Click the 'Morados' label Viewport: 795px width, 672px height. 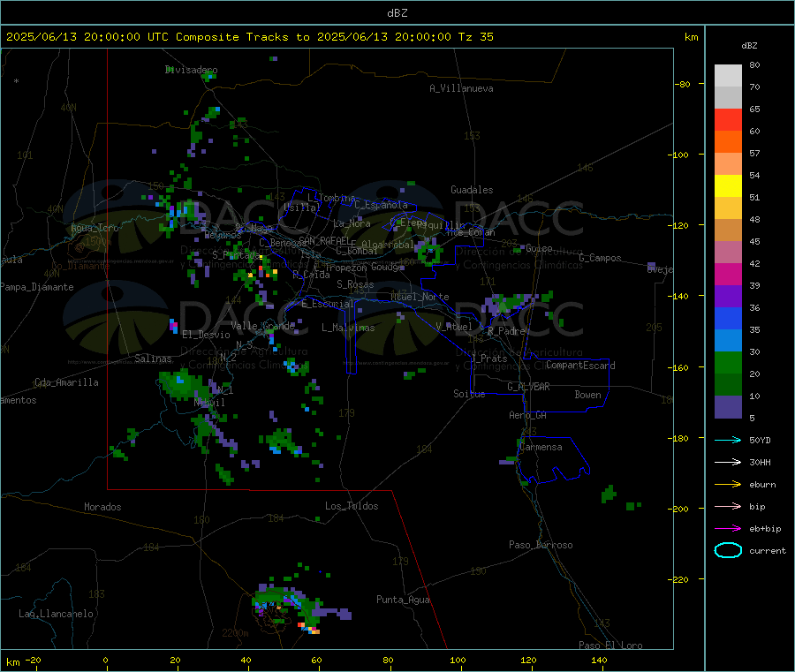(103, 507)
